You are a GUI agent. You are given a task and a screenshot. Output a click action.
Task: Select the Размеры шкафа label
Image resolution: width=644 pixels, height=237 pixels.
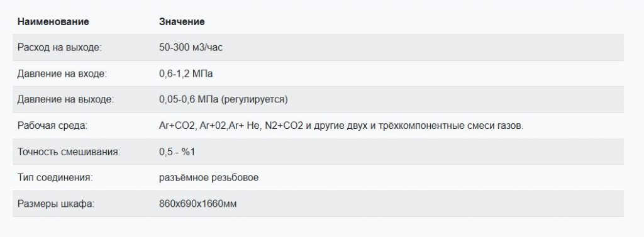pyautogui.click(x=56, y=204)
